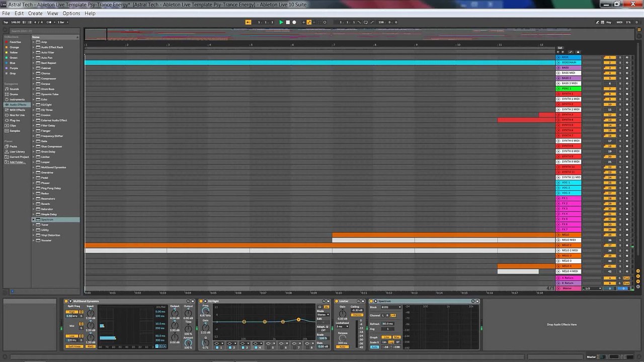
Task: Select Sounds category in browser
Action: (x=14, y=89)
